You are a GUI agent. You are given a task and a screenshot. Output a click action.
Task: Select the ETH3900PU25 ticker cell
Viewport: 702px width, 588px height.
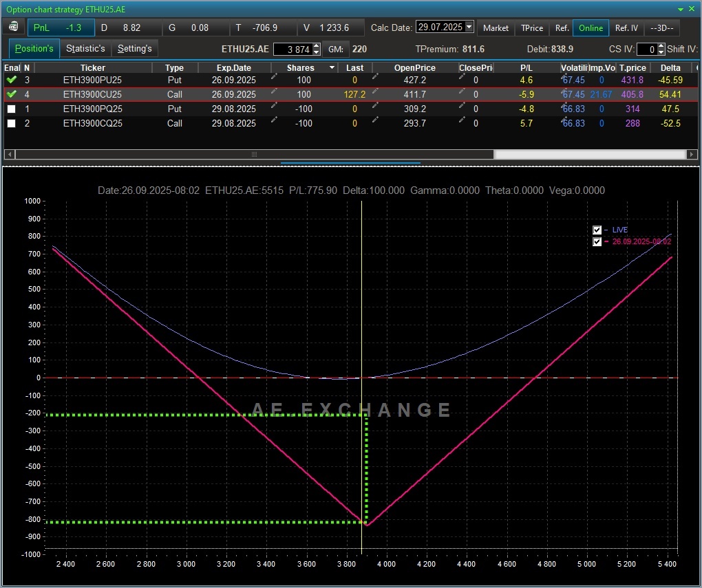pyautogui.click(x=92, y=80)
